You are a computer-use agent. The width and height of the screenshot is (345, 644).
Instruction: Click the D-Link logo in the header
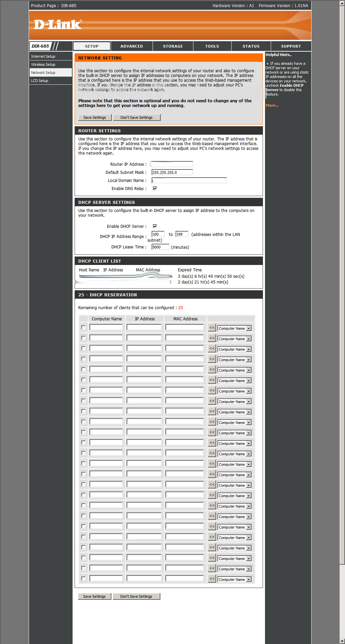point(58,24)
